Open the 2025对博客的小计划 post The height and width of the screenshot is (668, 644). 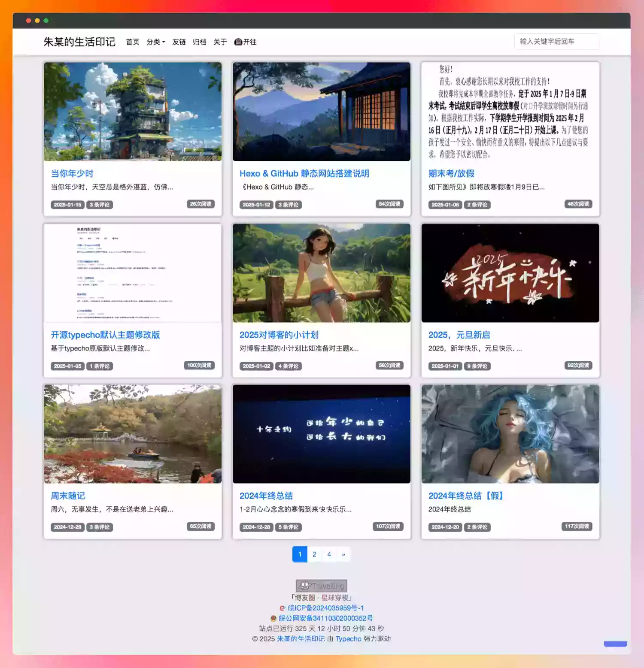[x=279, y=335]
